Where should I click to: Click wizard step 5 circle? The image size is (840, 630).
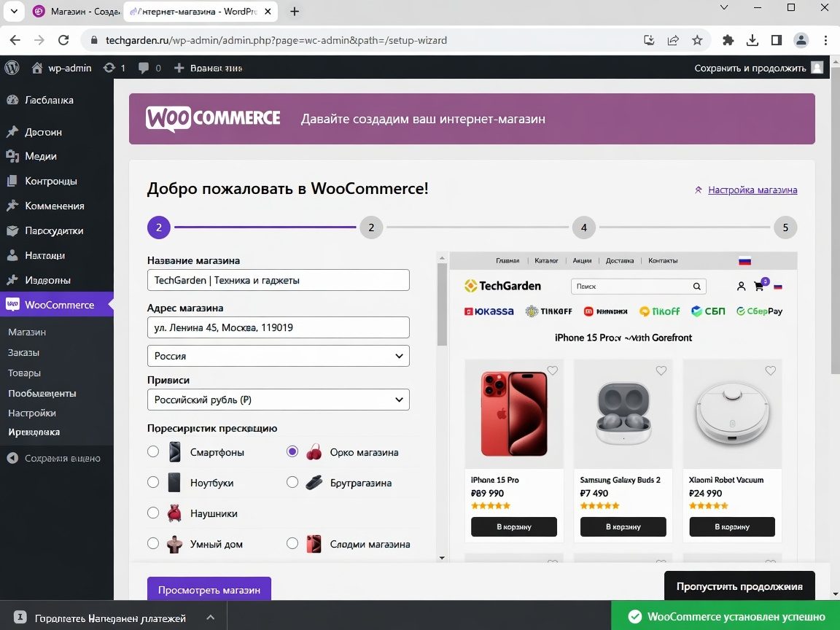click(x=785, y=227)
